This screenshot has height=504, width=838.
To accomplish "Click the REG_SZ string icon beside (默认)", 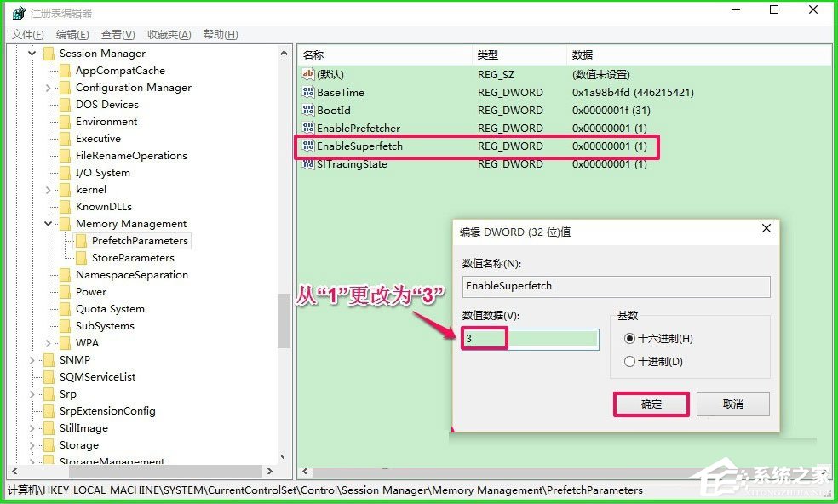I will click(x=308, y=74).
